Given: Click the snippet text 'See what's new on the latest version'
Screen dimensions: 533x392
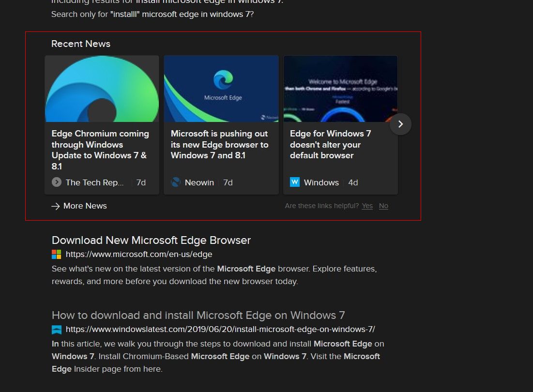Looking at the screenshot, I should point(214,275).
